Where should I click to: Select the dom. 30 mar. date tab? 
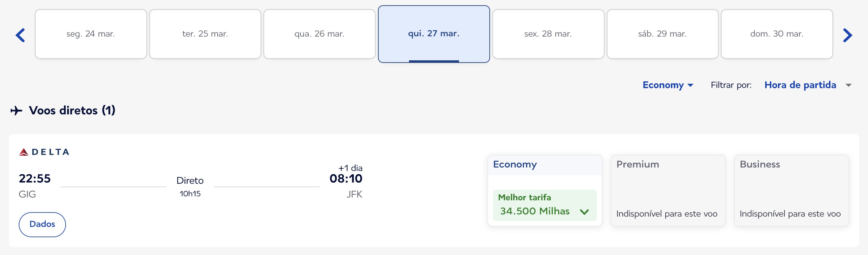click(x=777, y=34)
